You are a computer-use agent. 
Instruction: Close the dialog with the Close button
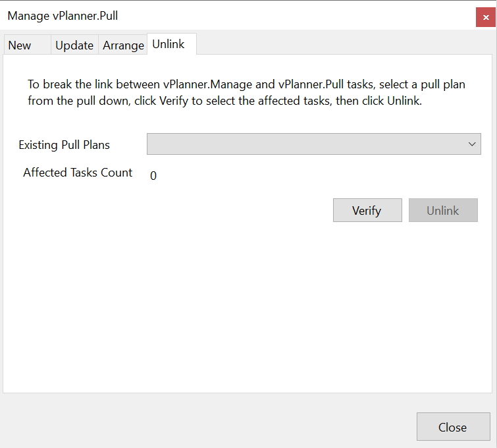tap(454, 427)
